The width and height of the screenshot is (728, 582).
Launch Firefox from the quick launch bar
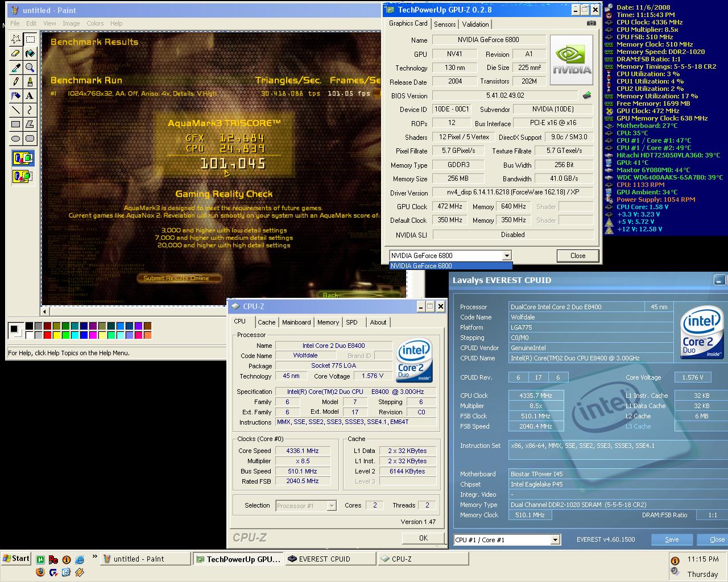(40, 572)
